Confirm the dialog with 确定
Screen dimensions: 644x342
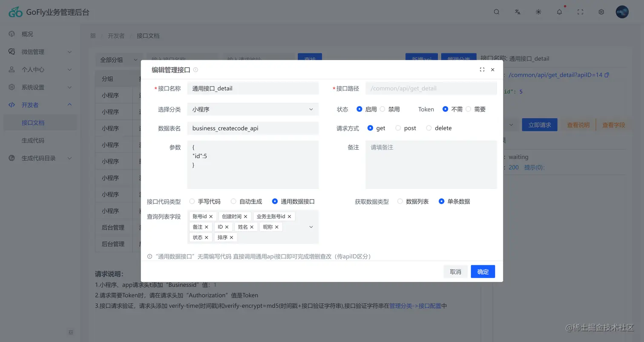tap(483, 272)
